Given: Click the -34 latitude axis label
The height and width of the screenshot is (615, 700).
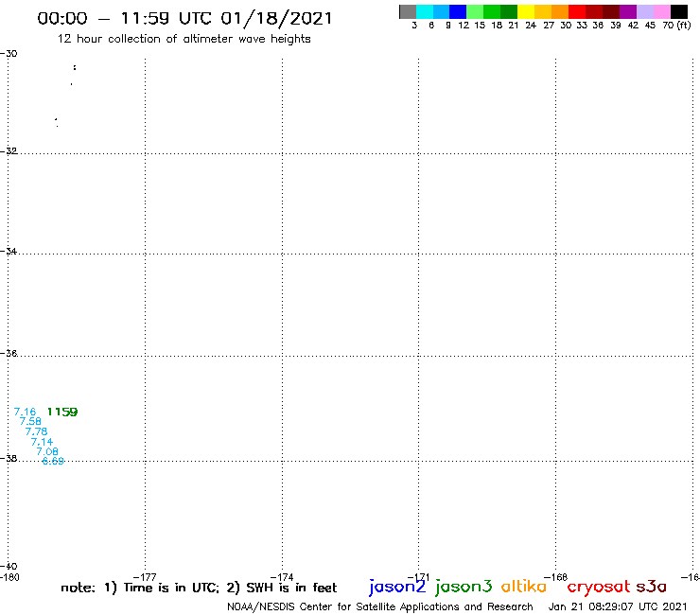Looking at the screenshot, I should [9, 251].
